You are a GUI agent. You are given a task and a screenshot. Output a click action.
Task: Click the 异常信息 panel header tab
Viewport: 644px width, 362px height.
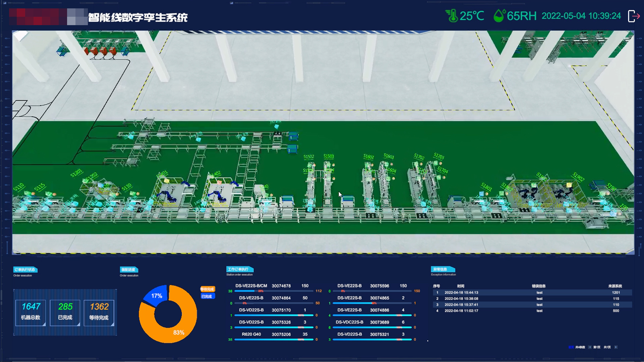(x=442, y=269)
